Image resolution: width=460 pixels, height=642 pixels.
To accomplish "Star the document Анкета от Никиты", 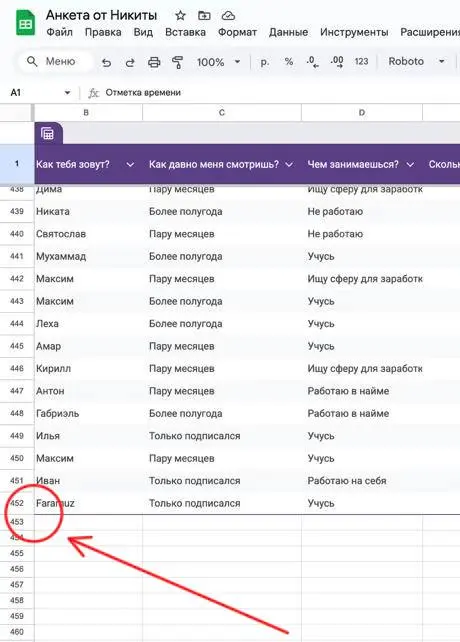I will coord(180,16).
